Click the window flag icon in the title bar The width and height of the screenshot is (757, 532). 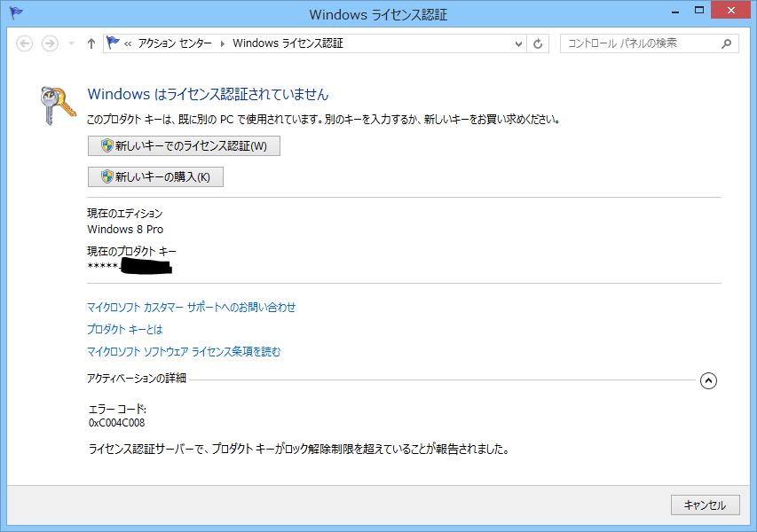(16, 13)
